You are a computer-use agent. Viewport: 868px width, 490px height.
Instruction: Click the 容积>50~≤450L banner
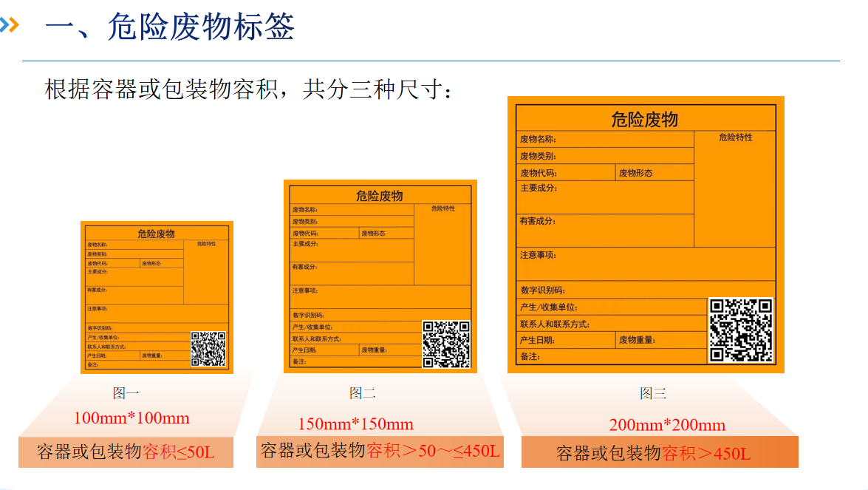pos(380,450)
